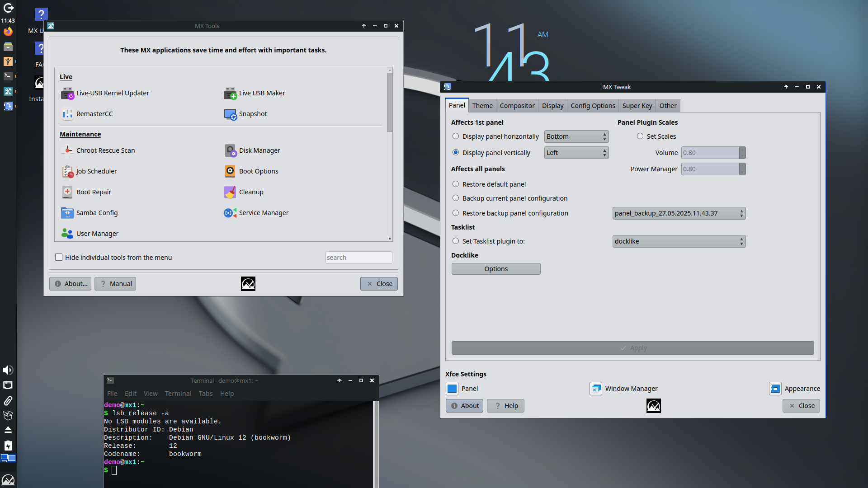Open the Terminal menu in terminal window
Screen dimensions: 868x488
(178, 394)
